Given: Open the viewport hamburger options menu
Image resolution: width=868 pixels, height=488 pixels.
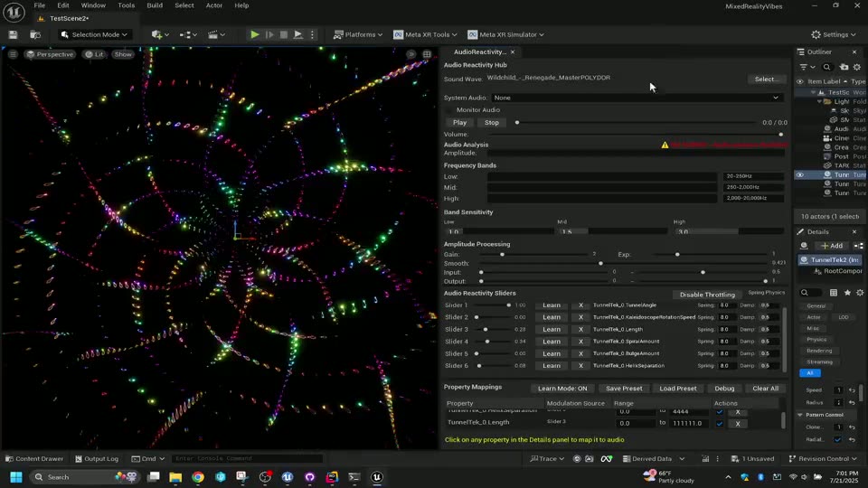Looking at the screenshot, I should point(13,54).
